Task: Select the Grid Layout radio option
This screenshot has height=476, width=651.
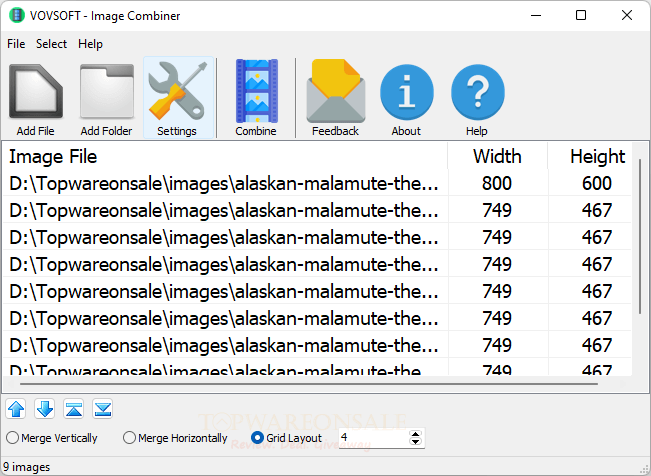Action: coord(286,438)
